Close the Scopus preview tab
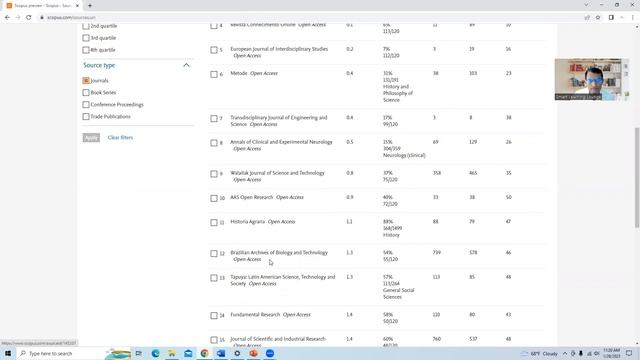The width and height of the screenshot is (640, 360). tap(77, 6)
